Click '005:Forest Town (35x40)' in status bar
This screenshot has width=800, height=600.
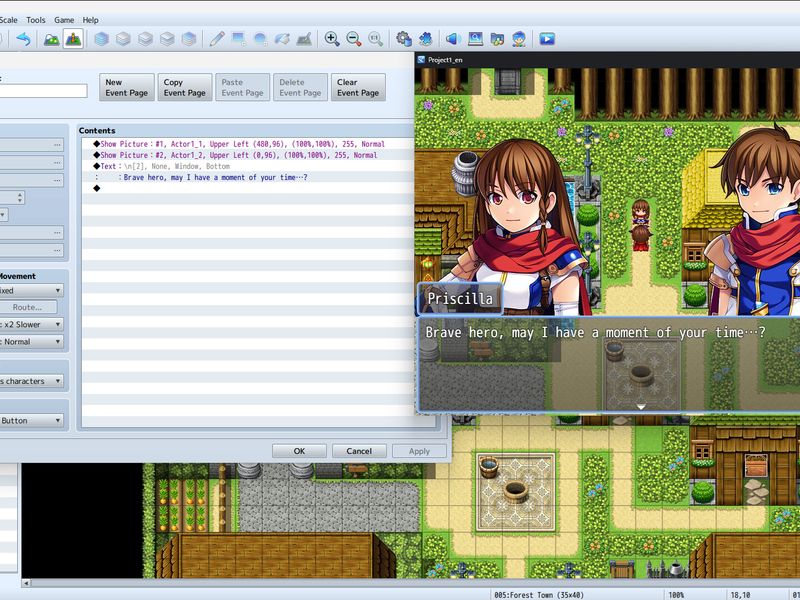(x=539, y=595)
